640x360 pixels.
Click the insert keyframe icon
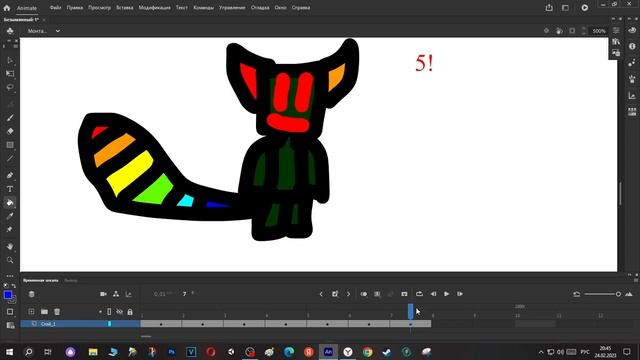pyautogui.click(x=335, y=294)
